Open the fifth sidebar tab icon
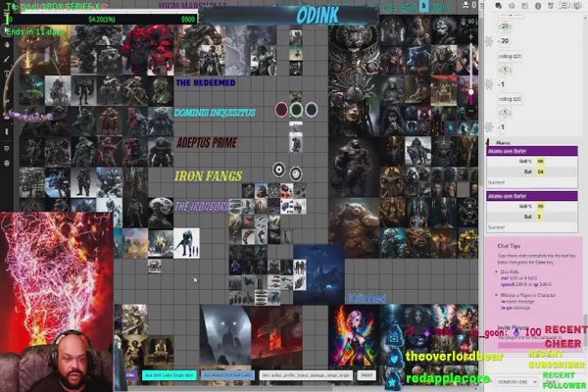 tap(551, 6)
